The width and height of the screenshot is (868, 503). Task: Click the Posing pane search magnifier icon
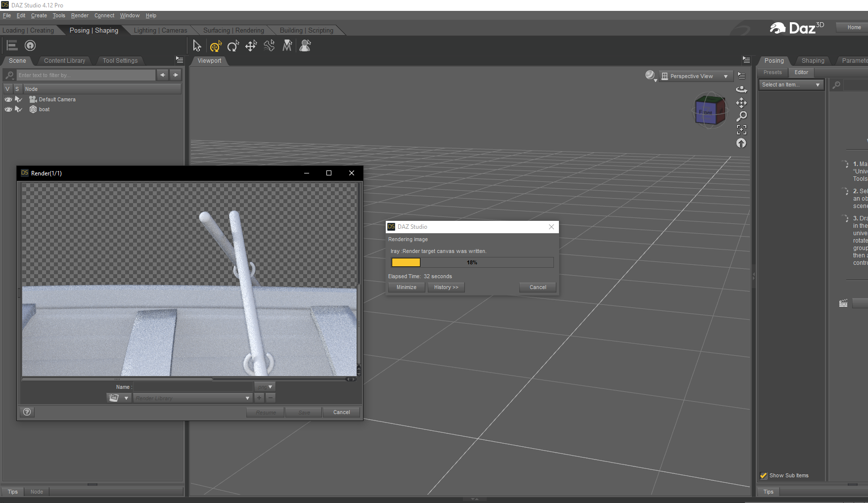[836, 85]
